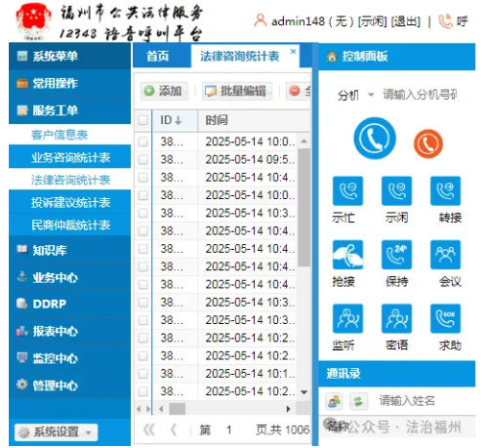Tick the select-all checkbox in table header
This screenshot has height=448, width=487.
click(143, 120)
